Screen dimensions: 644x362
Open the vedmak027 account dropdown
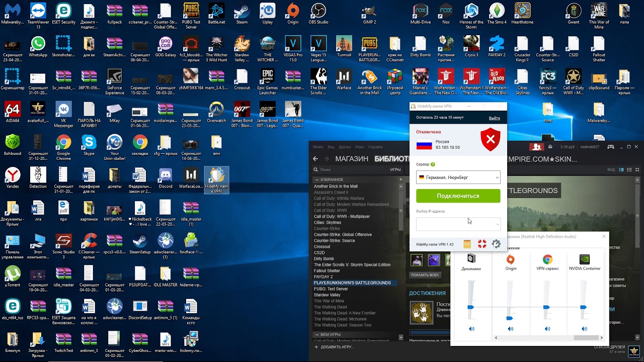tap(589, 147)
